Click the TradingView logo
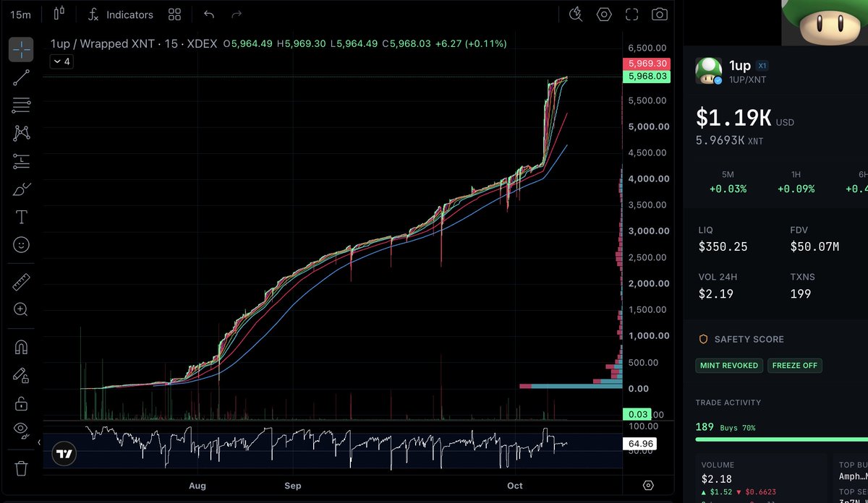Image resolution: width=868 pixels, height=503 pixels. click(x=65, y=454)
